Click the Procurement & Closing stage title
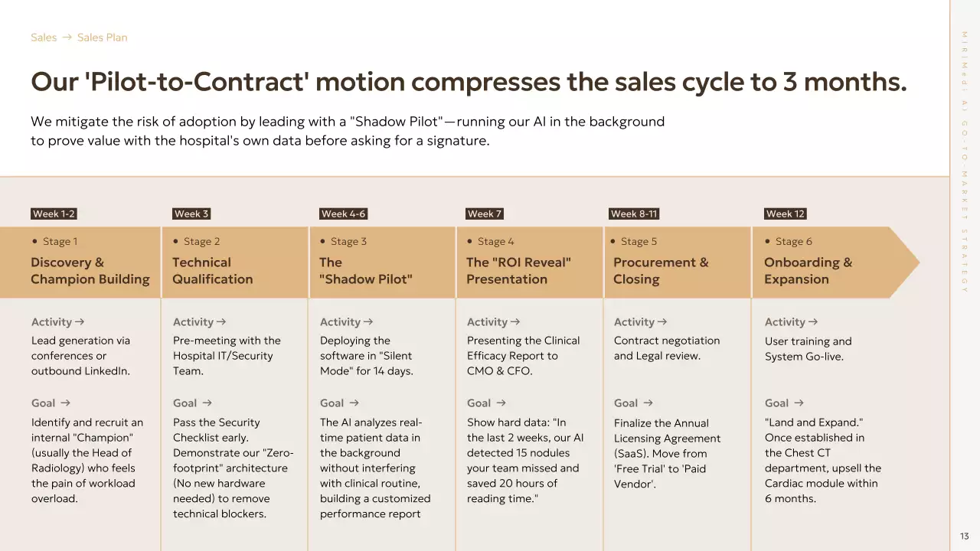 coord(661,271)
